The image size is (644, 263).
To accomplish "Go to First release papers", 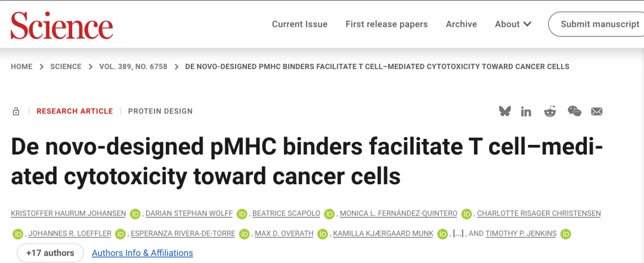I will pyautogui.click(x=386, y=24).
